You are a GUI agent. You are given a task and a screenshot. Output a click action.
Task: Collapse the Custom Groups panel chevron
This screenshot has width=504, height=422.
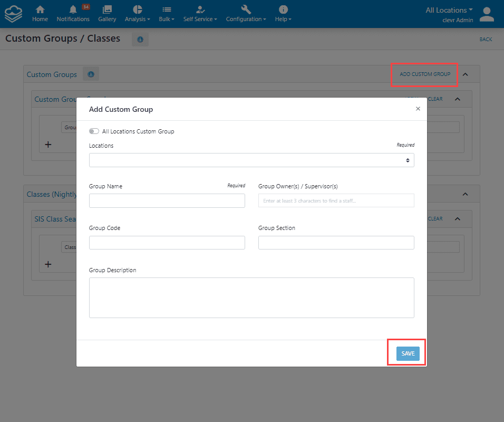click(465, 74)
